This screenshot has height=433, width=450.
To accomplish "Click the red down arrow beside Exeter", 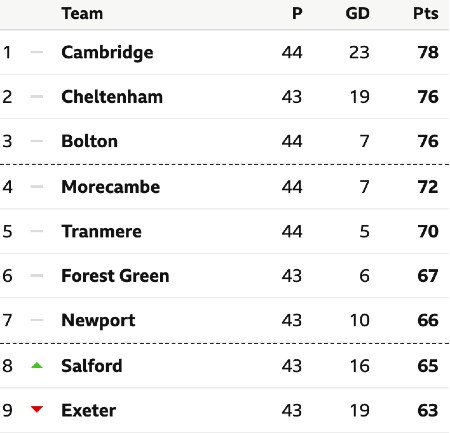I will pos(37,409).
